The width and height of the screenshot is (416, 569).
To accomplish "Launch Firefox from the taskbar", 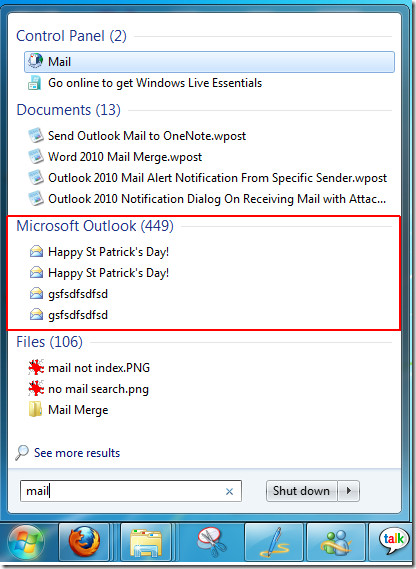I will (84, 542).
